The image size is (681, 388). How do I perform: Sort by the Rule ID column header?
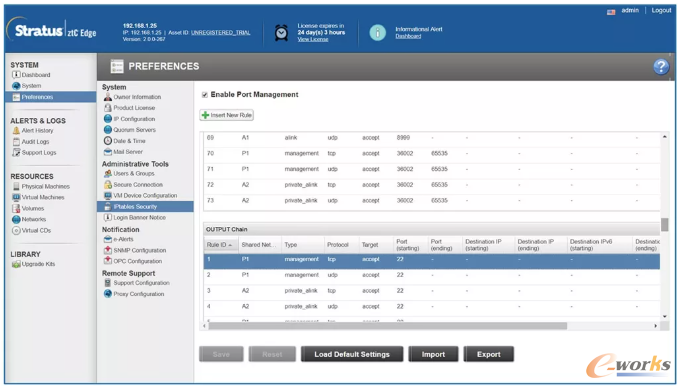(221, 245)
